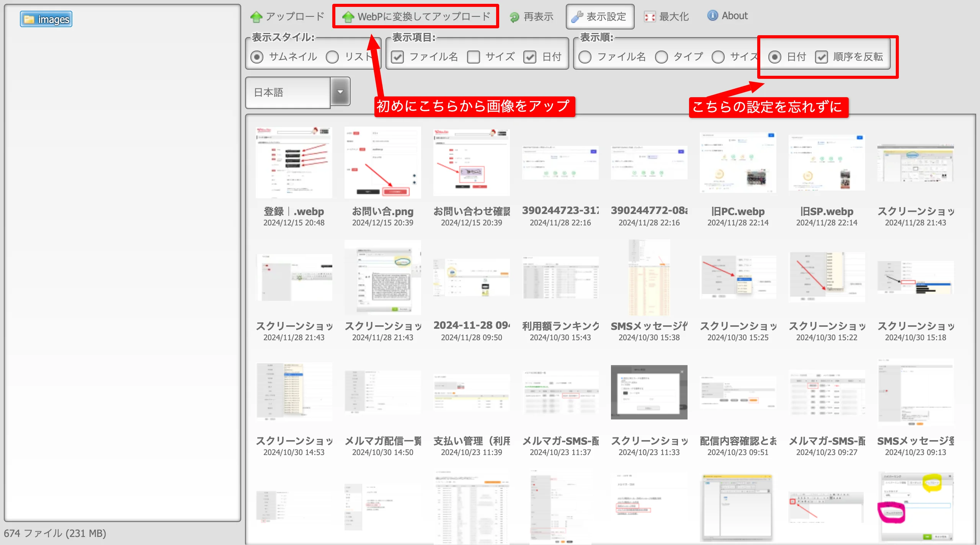
Task: Select the お問い合.png thumbnail
Action: [x=383, y=162]
